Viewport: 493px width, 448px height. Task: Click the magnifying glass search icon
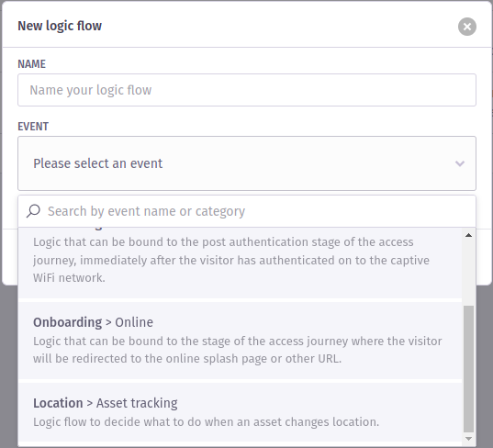33,211
